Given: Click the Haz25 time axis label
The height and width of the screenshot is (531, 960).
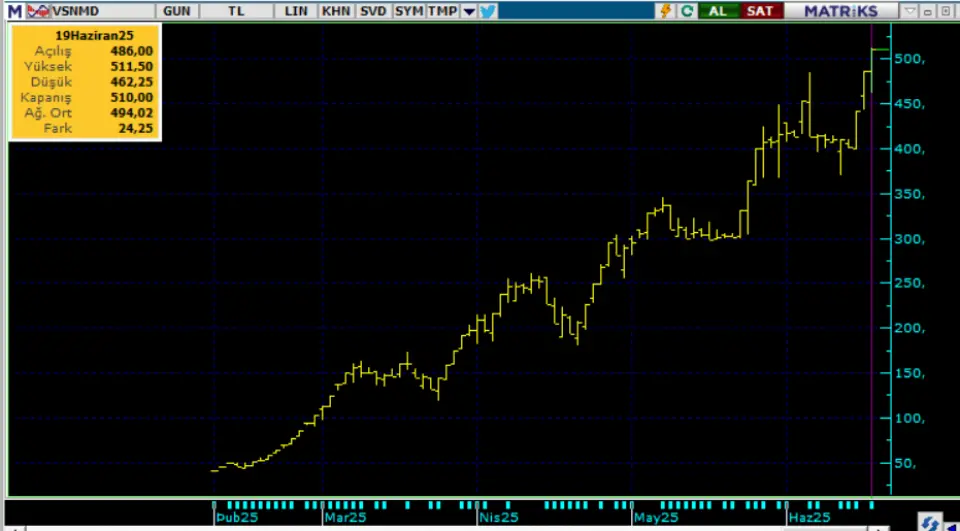Looking at the screenshot, I should click(x=809, y=518).
